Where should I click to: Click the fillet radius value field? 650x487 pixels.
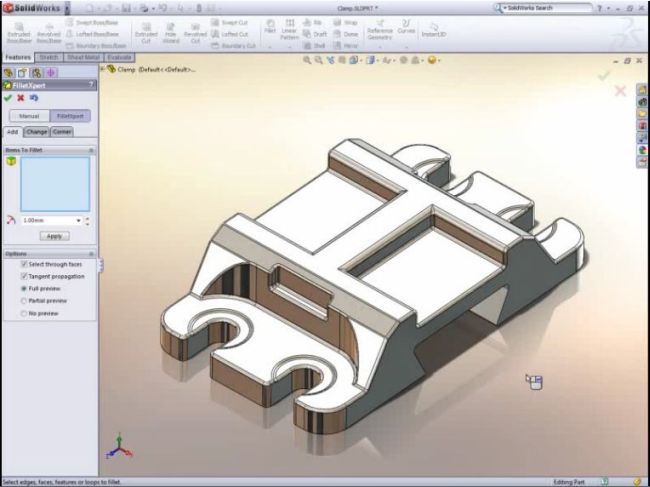(x=47, y=220)
